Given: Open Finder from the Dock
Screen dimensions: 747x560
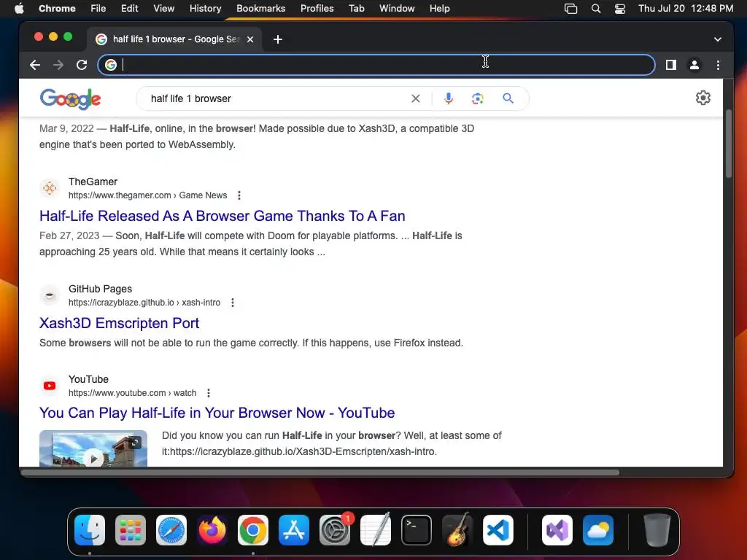Looking at the screenshot, I should [x=90, y=530].
